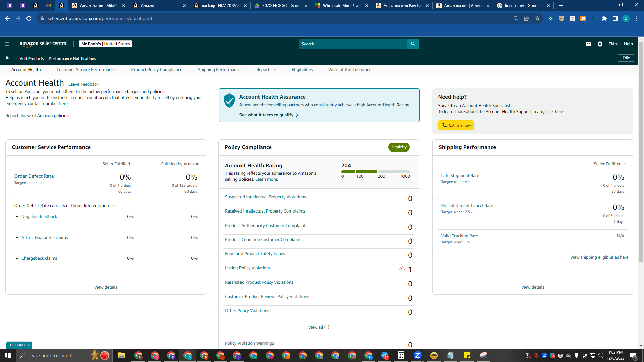Go back with the browser back arrow
Screen dimensions: 644x362
(x=7, y=18)
